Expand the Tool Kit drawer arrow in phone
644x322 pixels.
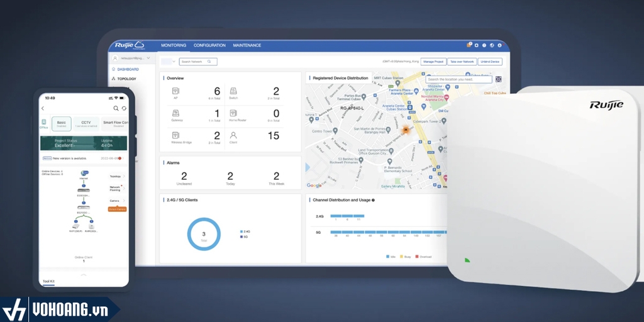tap(84, 274)
